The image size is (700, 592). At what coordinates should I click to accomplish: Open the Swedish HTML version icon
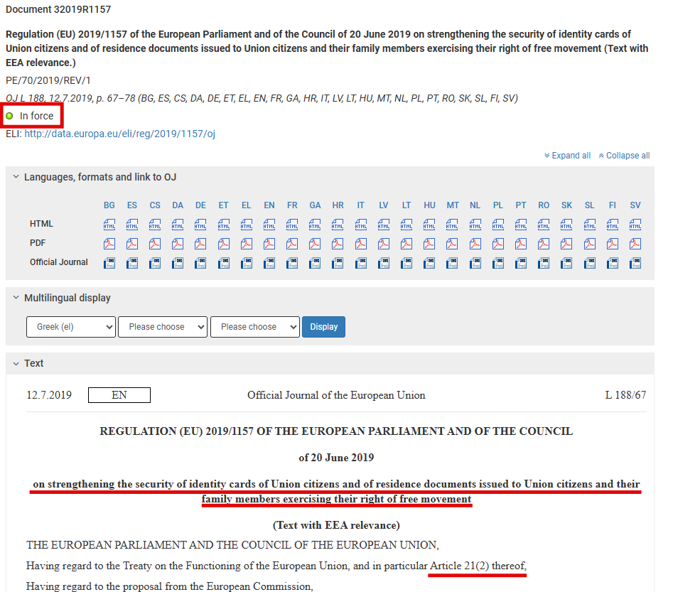pyautogui.click(x=635, y=224)
